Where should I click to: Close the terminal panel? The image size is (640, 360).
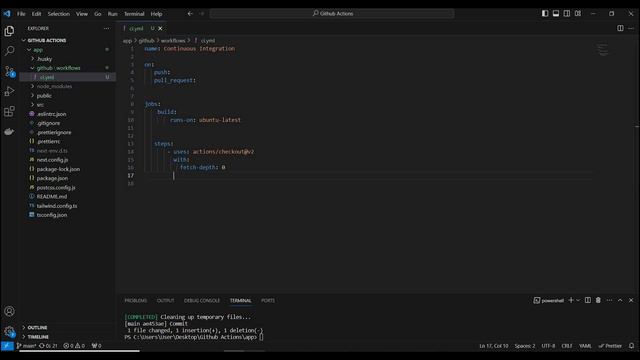click(631, 300)
